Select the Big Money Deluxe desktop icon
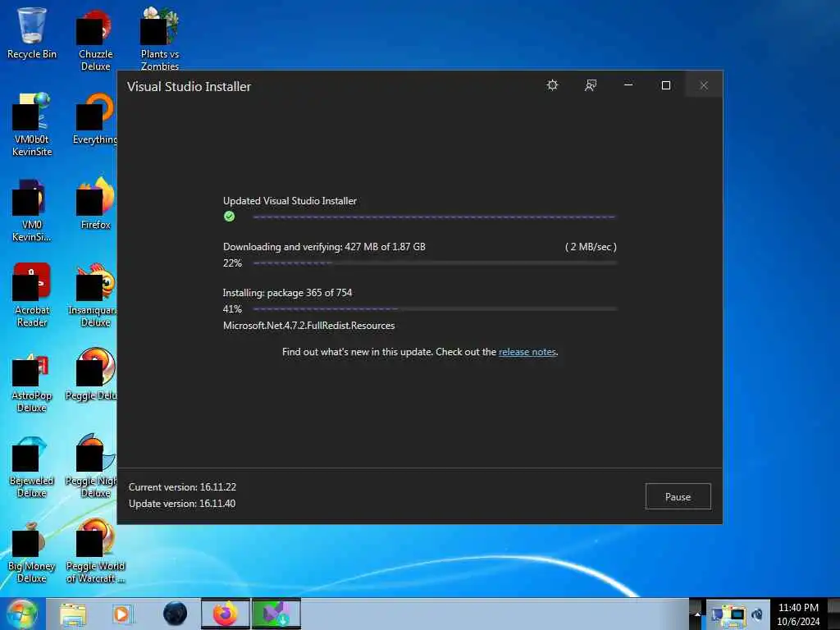840x630 pixels. point(32,550)
